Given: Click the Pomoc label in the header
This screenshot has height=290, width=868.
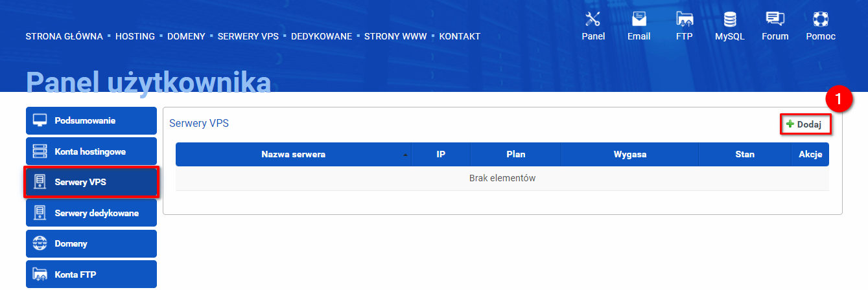Looking at the screenshot, I should (x=821, y=36).
